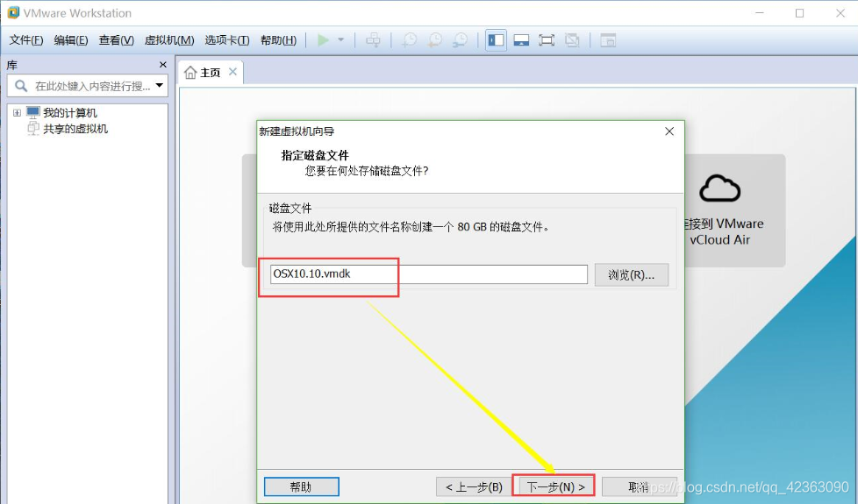Click the manage snapshots wrench icon
Viewport: 858px width, 504px height.
tap(461, 40)
